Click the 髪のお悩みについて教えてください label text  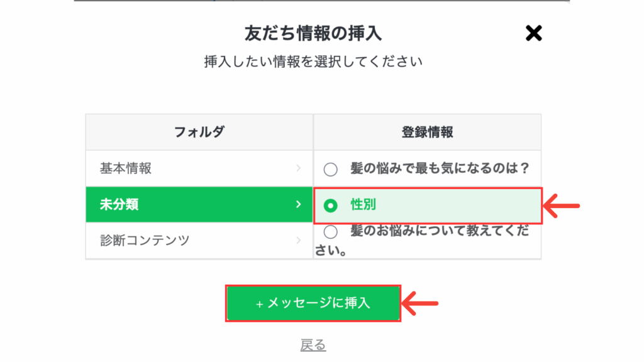click(422, 241)
